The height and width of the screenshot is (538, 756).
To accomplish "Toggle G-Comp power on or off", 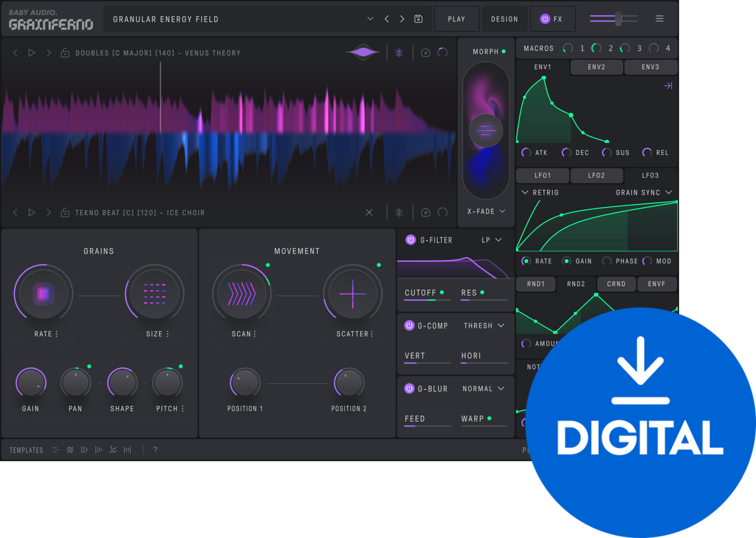I will click(x=409, y=325).
